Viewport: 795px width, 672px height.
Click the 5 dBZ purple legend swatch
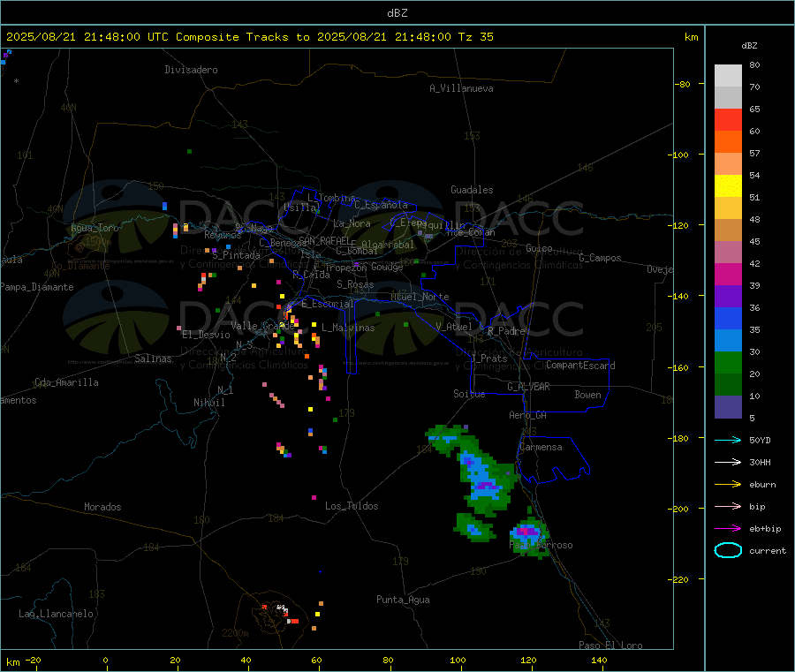[728, 407]
